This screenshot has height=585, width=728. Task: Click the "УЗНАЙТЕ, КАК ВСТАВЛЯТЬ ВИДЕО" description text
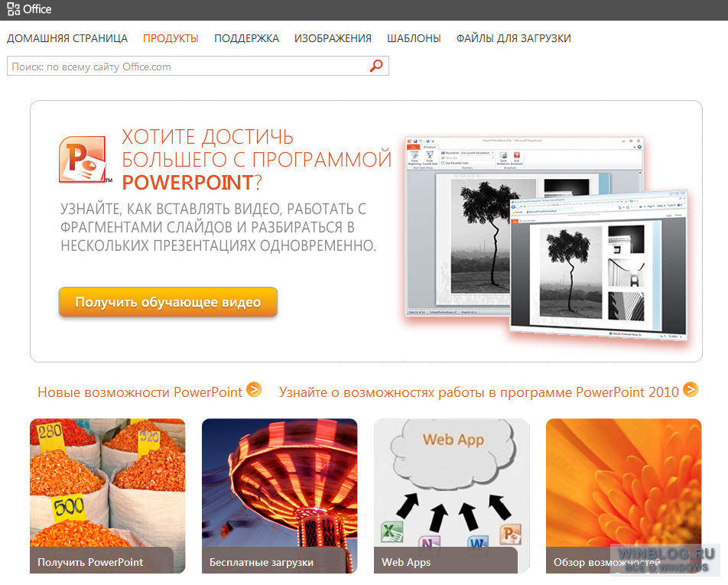[218, 227]
